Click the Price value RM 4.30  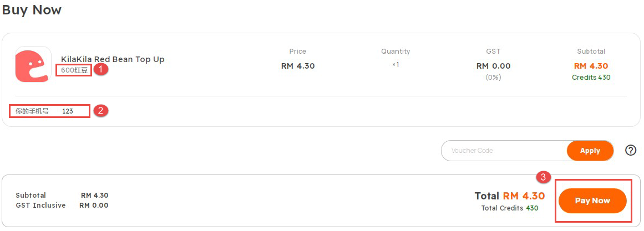coord(298,66)
